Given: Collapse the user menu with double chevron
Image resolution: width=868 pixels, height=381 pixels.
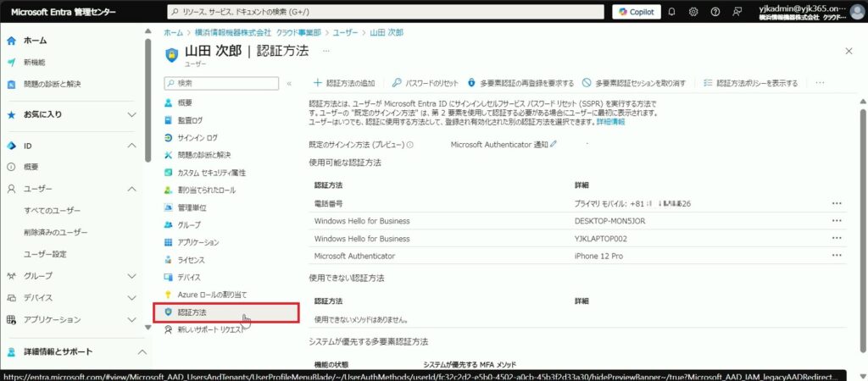Looking at the screenshot, I should click(288, 84).
